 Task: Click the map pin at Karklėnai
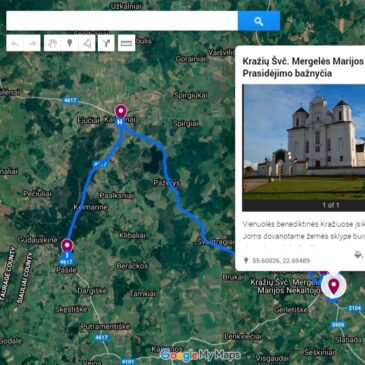pyautogui.click(x=121, y=111)
